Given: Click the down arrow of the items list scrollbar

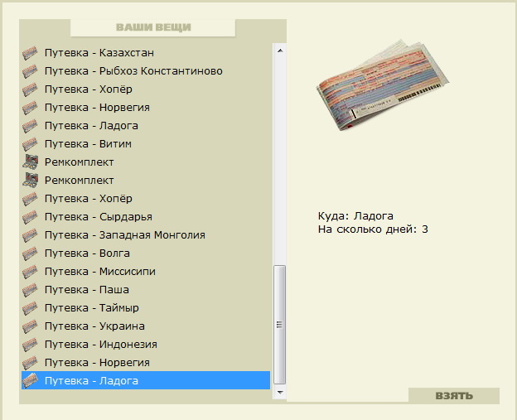Looking at the screenshot, I should click(280, 393).
